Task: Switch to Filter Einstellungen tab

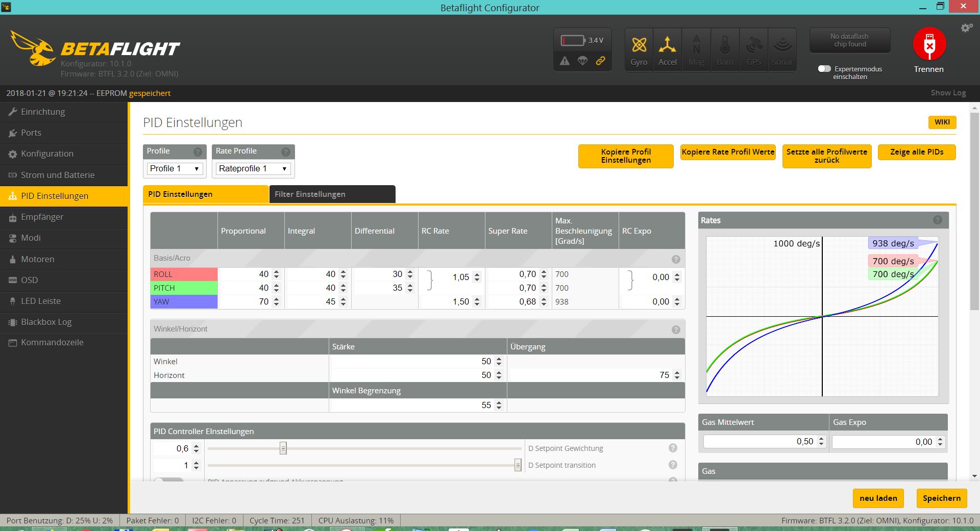Action: click(332, 194)
